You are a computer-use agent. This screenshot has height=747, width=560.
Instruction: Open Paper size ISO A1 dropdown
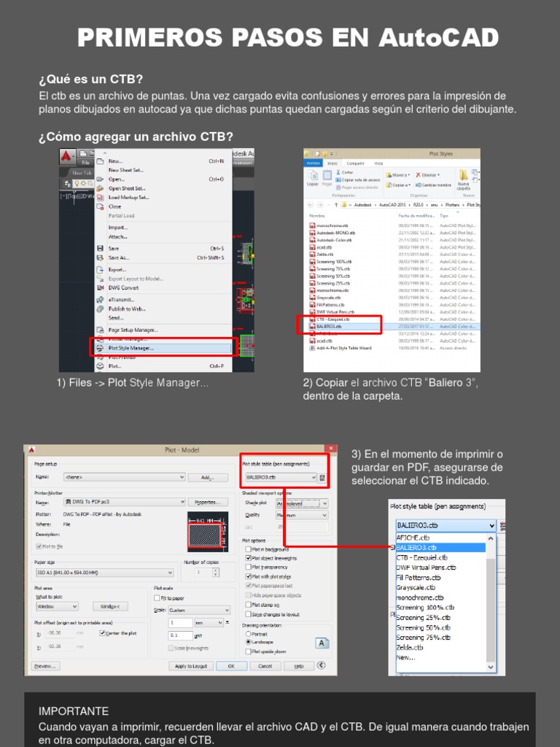coord(105,572)
